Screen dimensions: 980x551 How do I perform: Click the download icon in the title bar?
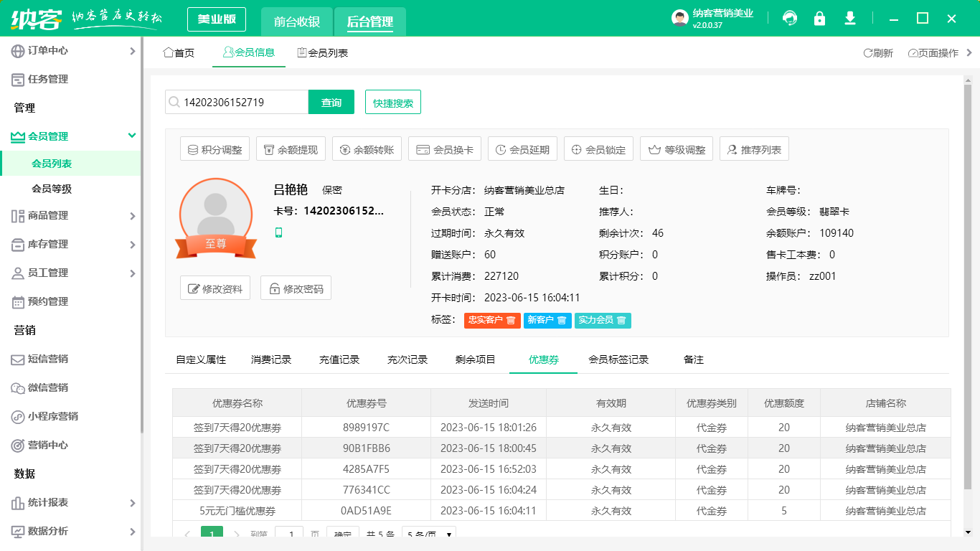849,18
